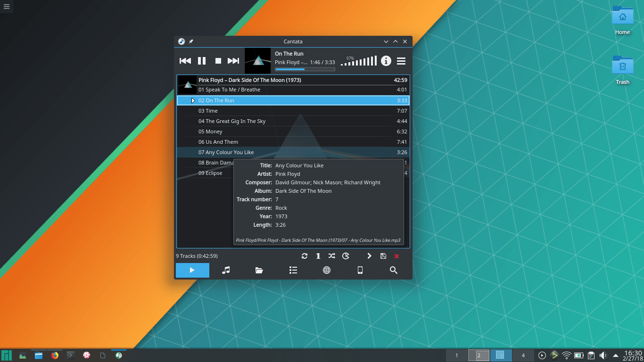
Task: Click the Pink Floyd album header row
Action: (x=303, y=80)
